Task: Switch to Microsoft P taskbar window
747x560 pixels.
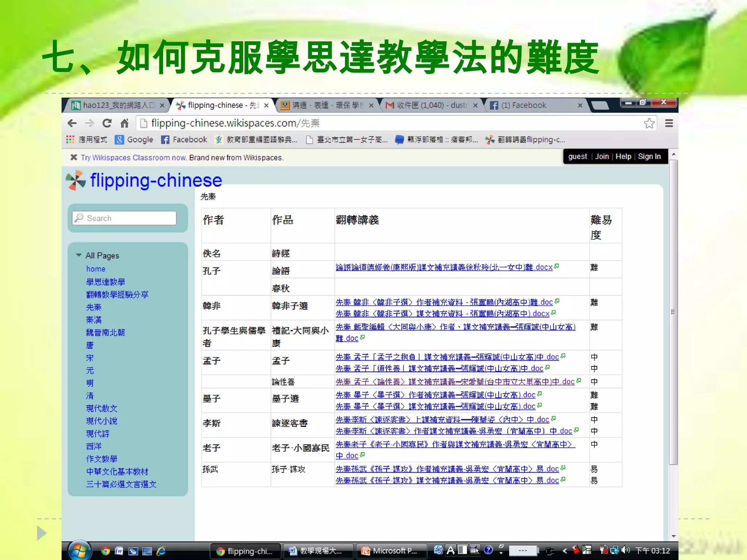Action: tap(391, 551)
